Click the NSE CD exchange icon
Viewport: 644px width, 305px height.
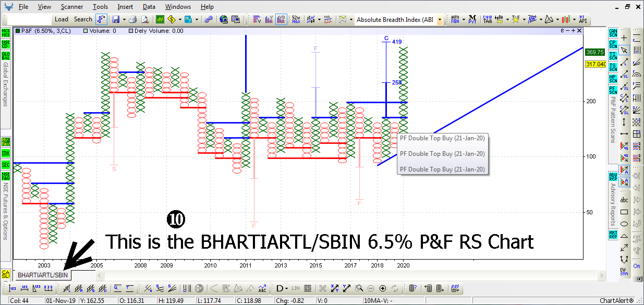pyautogui.click(x=5, y=44)
